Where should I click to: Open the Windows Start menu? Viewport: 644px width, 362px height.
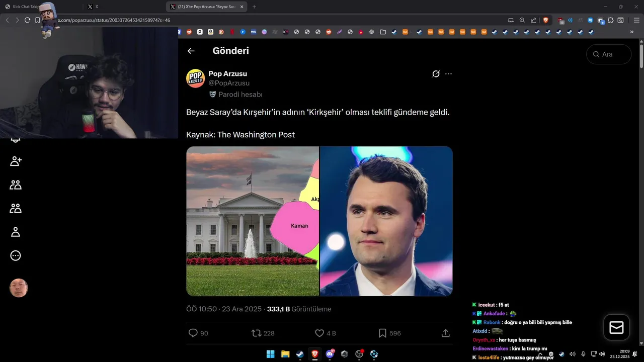(x=270, y=354)
